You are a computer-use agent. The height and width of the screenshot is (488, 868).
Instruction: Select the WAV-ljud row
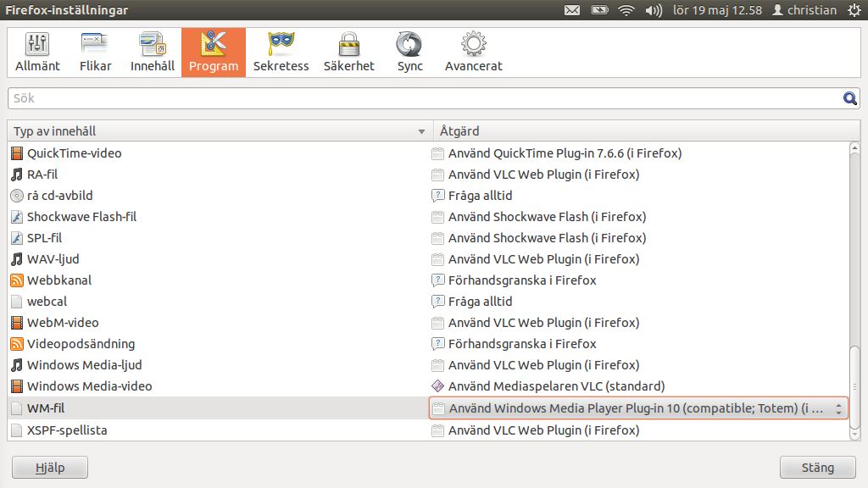coord(428,259)
